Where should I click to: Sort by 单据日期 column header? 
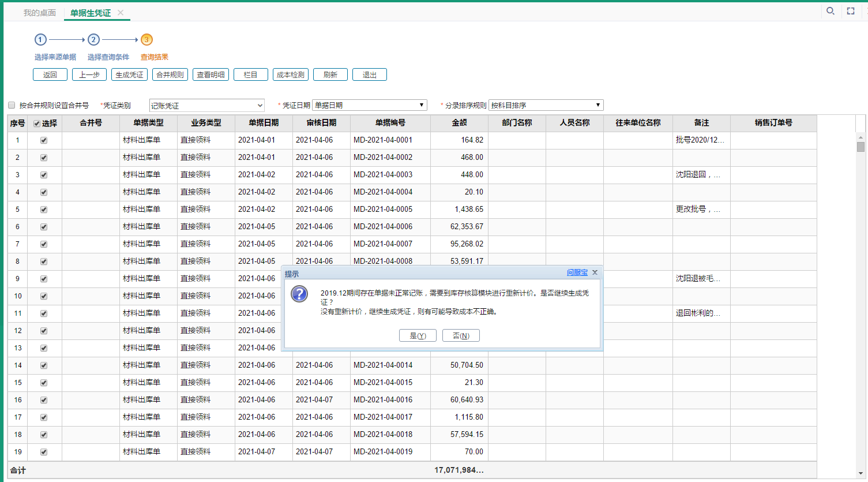[264, 123]
